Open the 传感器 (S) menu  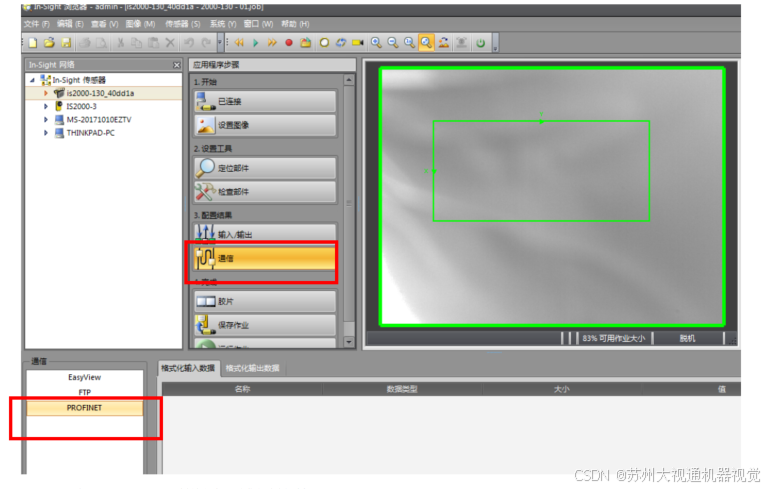[x=183, y=24]
